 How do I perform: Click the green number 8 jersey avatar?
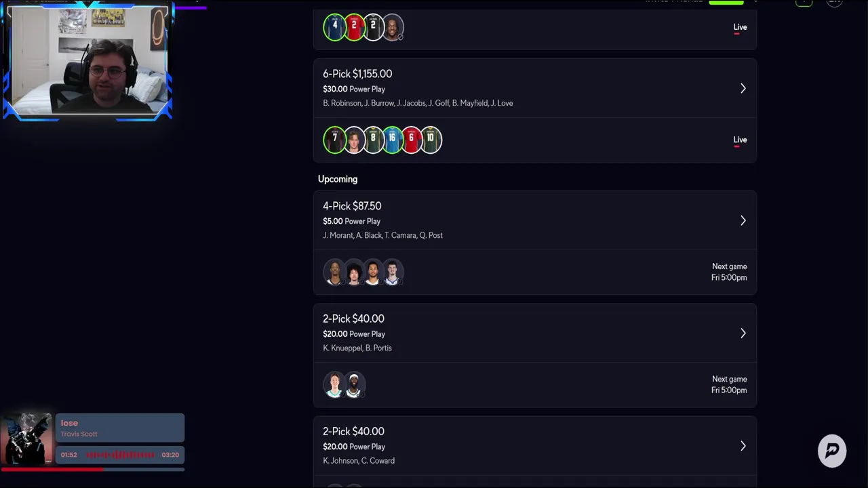373,140
